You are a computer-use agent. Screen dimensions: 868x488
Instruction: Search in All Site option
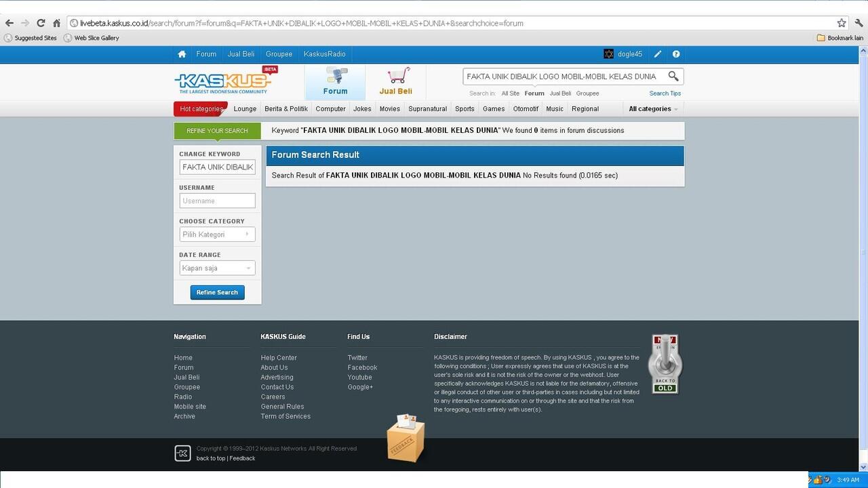click(511, 94)
